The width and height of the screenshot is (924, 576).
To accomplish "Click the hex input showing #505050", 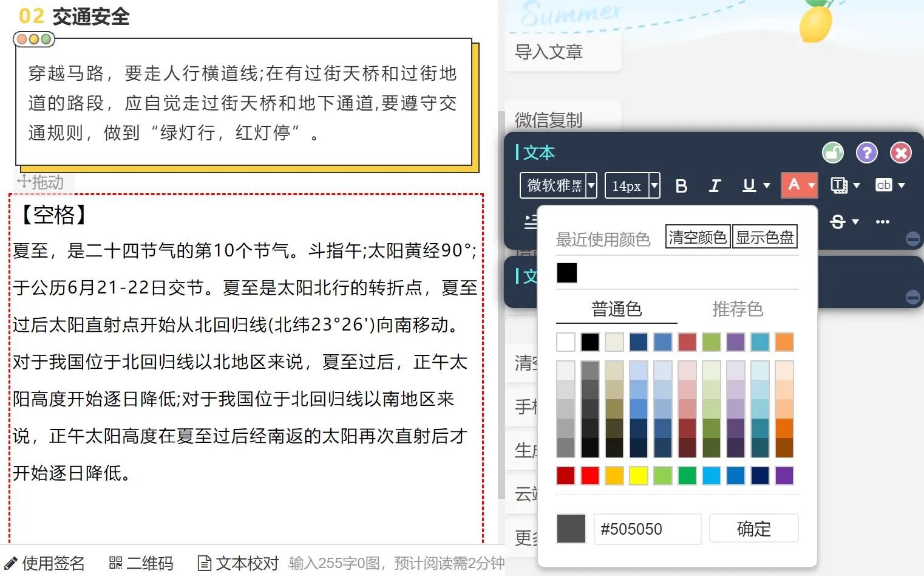I will (x=647, y=529).
